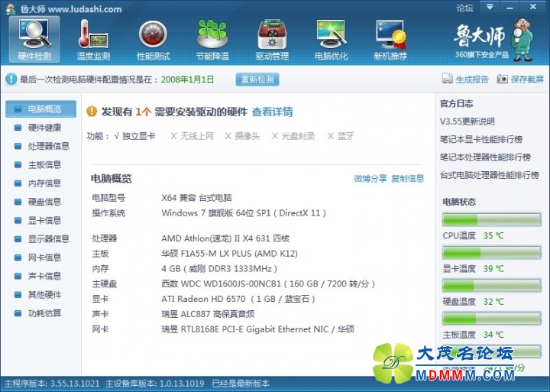This screenshot has height=392, width=550.
Task: Click the 重新检测 button
Action: tap(257, 79)
